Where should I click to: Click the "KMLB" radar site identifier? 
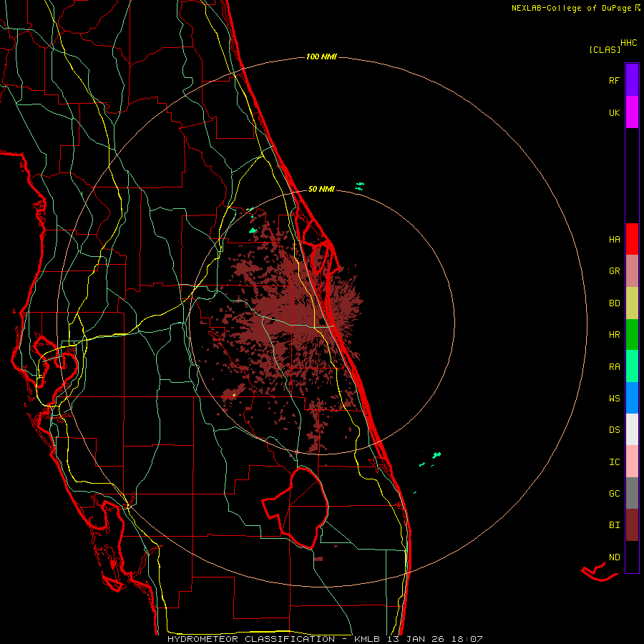(x=367, y=639)
